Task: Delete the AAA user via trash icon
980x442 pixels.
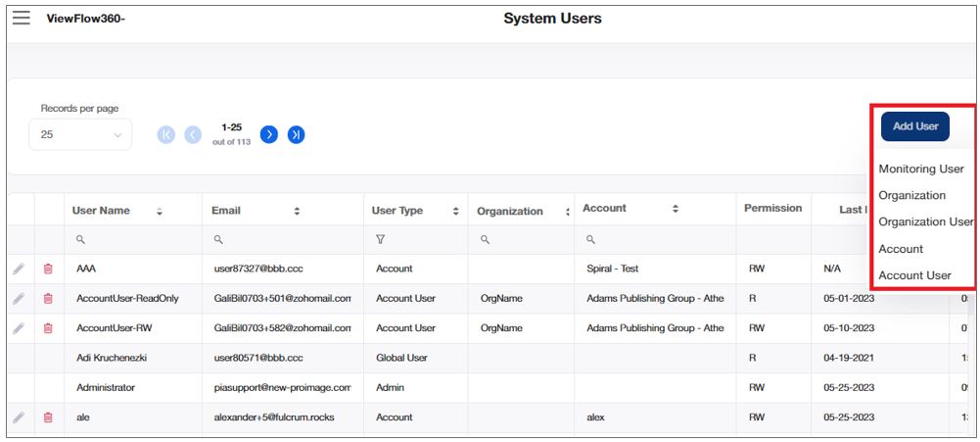Action: [x=48, y=269]
